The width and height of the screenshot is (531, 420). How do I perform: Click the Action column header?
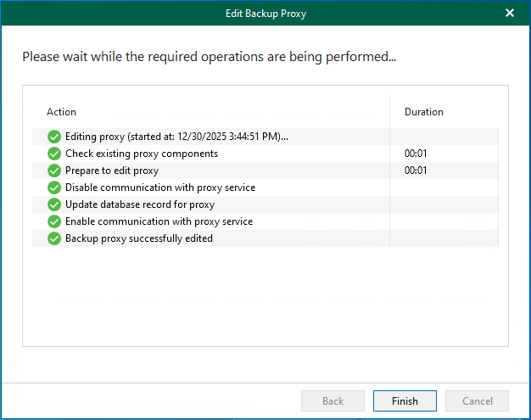pos(61,112)
